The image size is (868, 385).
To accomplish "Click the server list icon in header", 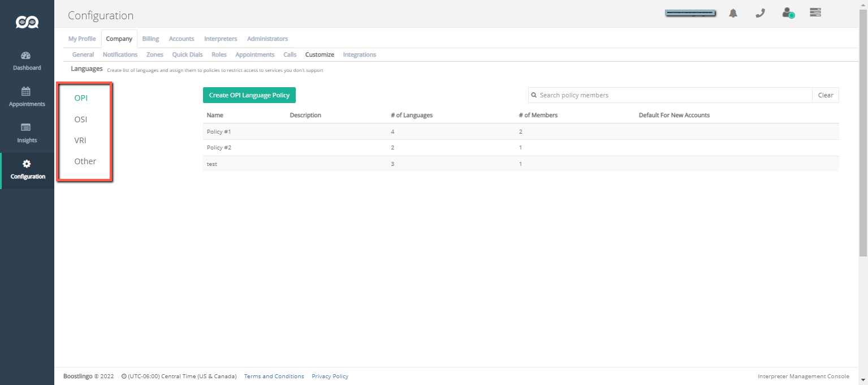I will (815, 12).
